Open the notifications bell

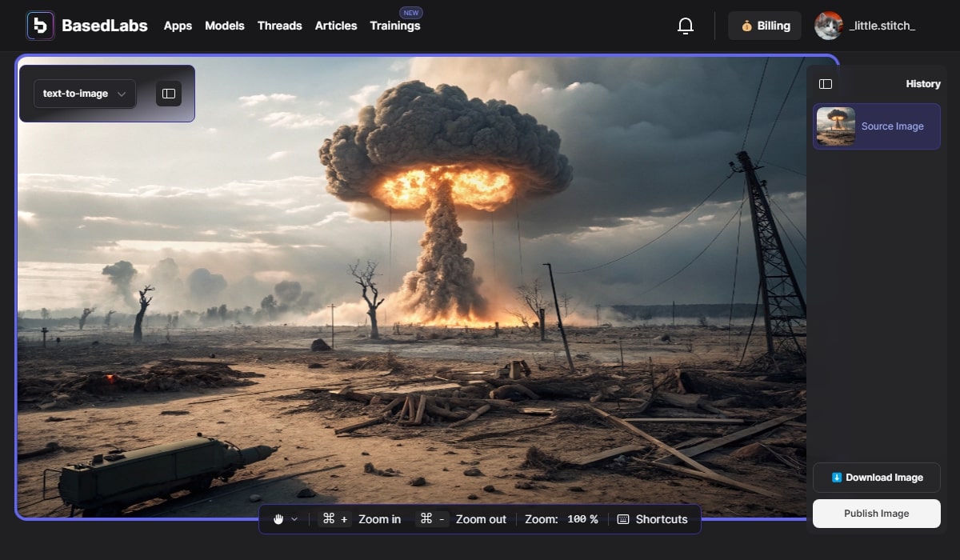tap(685, 26)
